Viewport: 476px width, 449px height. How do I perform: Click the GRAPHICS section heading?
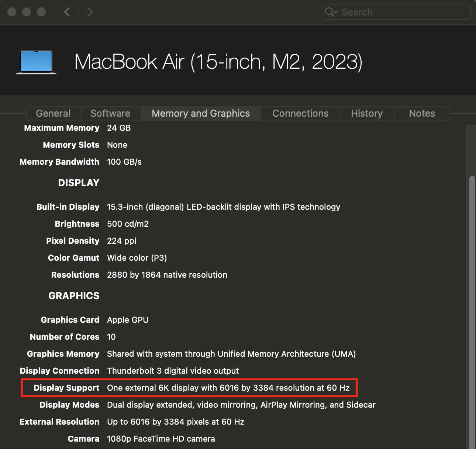pyautogui.click(x=74, y=296)
